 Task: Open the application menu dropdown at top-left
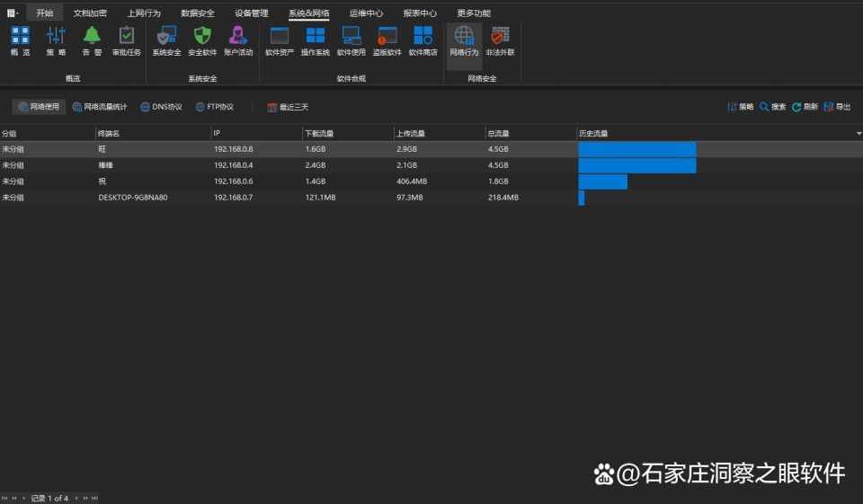coord(12,13)
